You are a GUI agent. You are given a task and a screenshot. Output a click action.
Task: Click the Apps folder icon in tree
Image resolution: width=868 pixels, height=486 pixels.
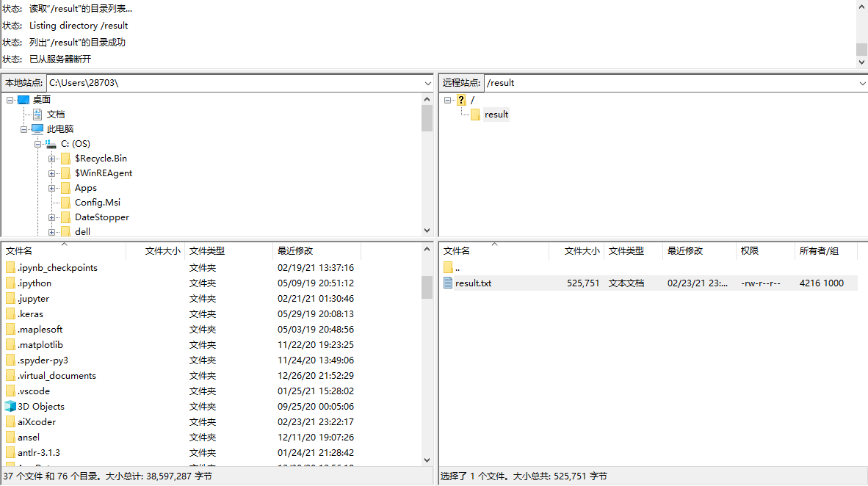tap(65, 188)
